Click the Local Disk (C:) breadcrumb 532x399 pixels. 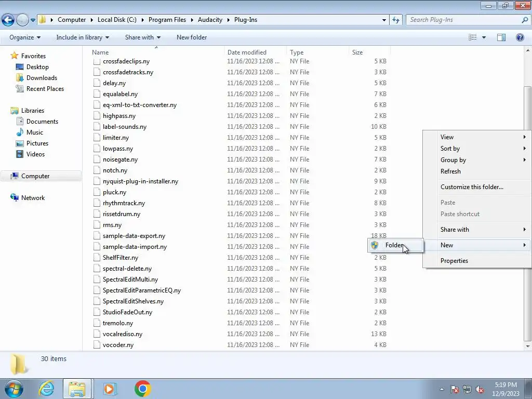pyautogui.click(x=117, y=20)
